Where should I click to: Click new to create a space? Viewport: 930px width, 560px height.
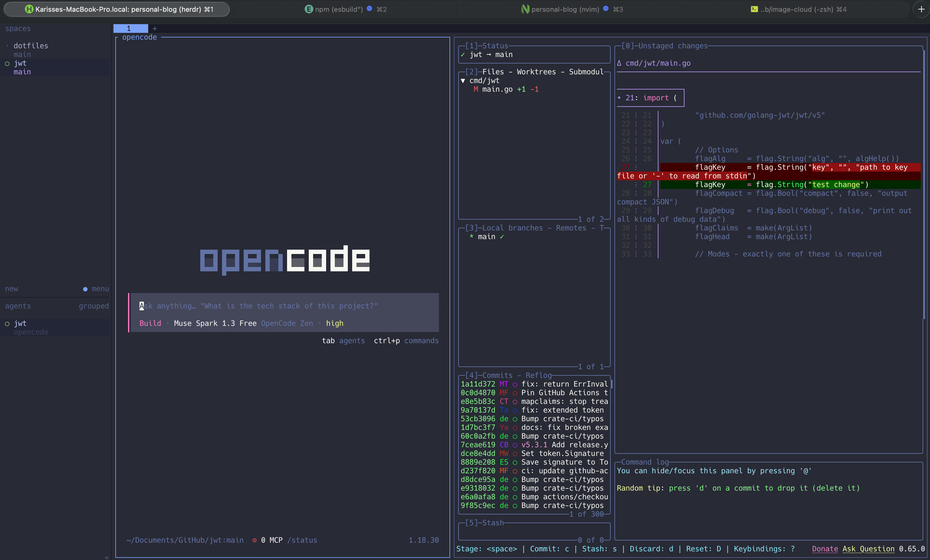tap(11, 289)
